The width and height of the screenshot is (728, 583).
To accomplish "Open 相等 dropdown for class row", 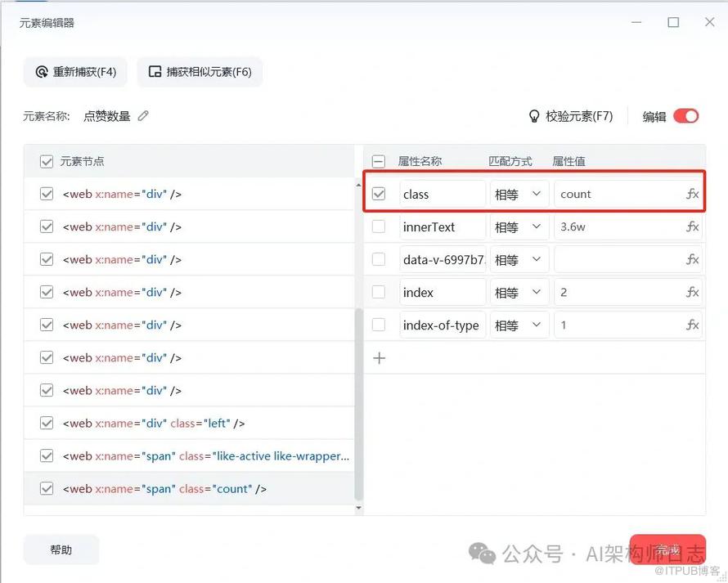I will pos(519,194).
